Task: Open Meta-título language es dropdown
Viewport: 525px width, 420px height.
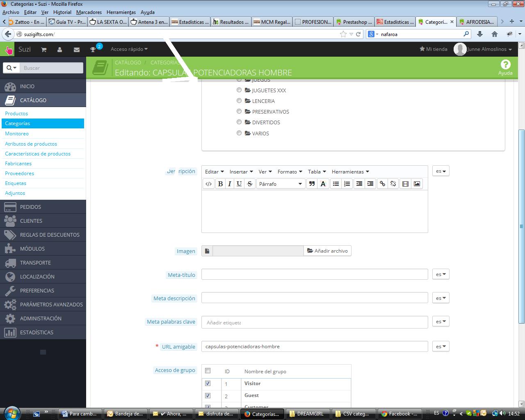Action: [x=441, y=274]
